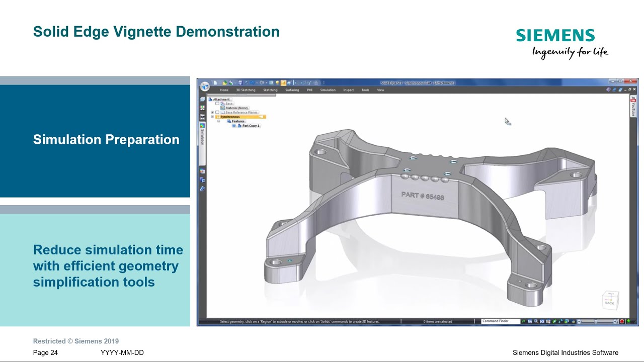This screenshot has width=644, height=362.
Task: Open the 3D Sketching ribbon tab
Action: tap(246, 90)
